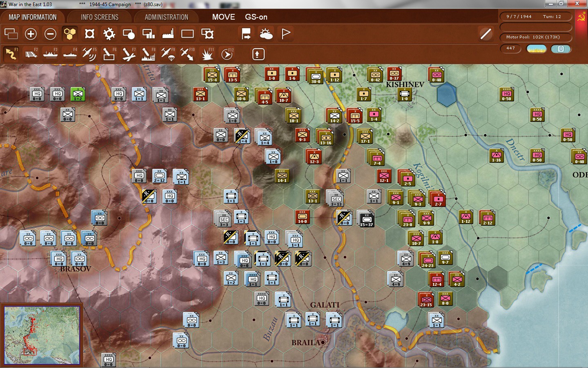Select F8 Bomb city mode
Image resolution: width=588 pixels, height=368 pixels.
tap(148, 54)
